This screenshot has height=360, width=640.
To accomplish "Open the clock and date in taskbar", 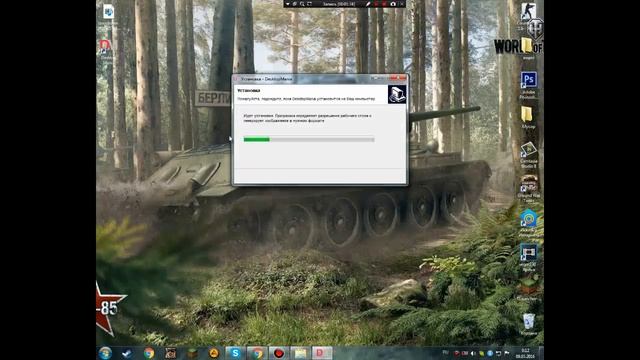I will [x=525, y=353].
